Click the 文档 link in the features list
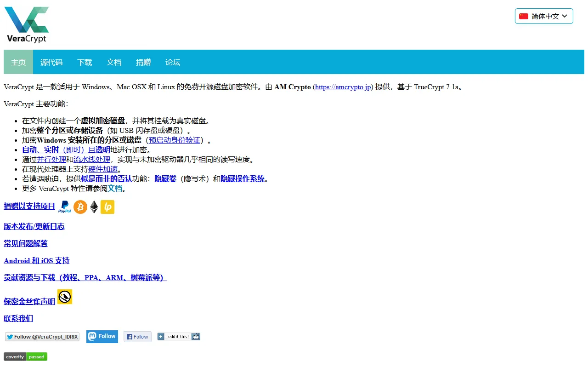Viewport: 588px width, 368px height. click(115, 189)
